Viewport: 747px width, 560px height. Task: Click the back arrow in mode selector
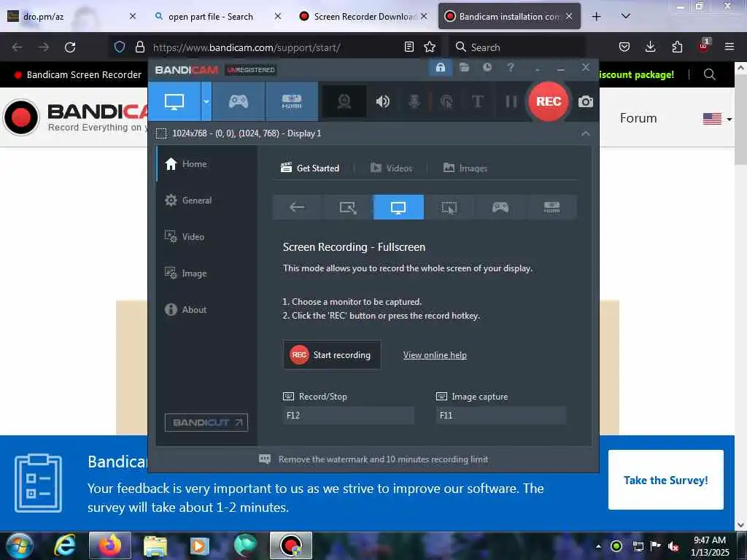pos(298,207)
